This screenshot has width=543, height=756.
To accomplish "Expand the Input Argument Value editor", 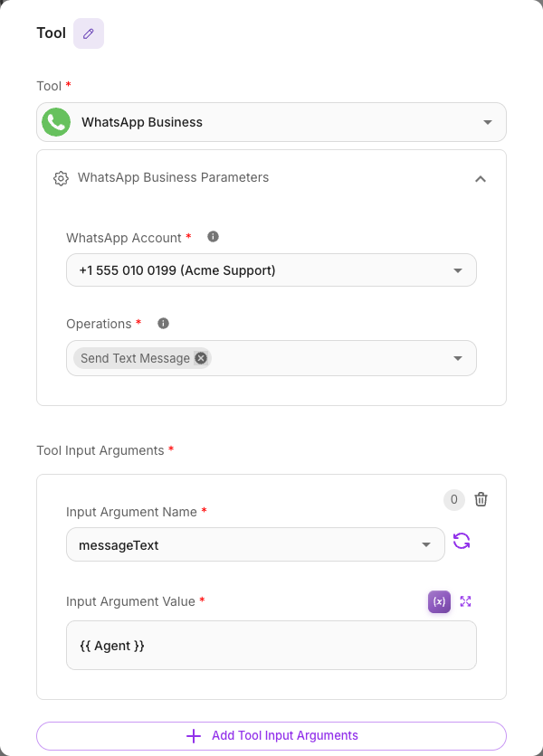I will [x=465, y=601].
